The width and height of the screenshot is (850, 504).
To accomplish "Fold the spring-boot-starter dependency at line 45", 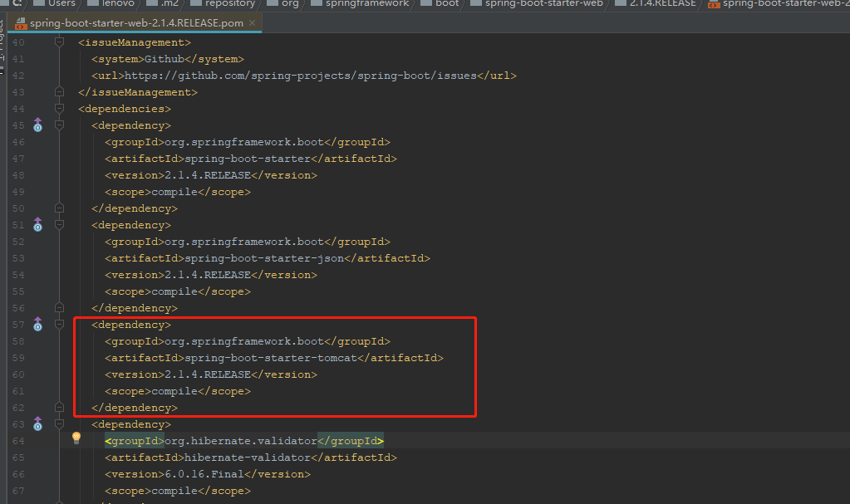I will (x=60, y=125).
